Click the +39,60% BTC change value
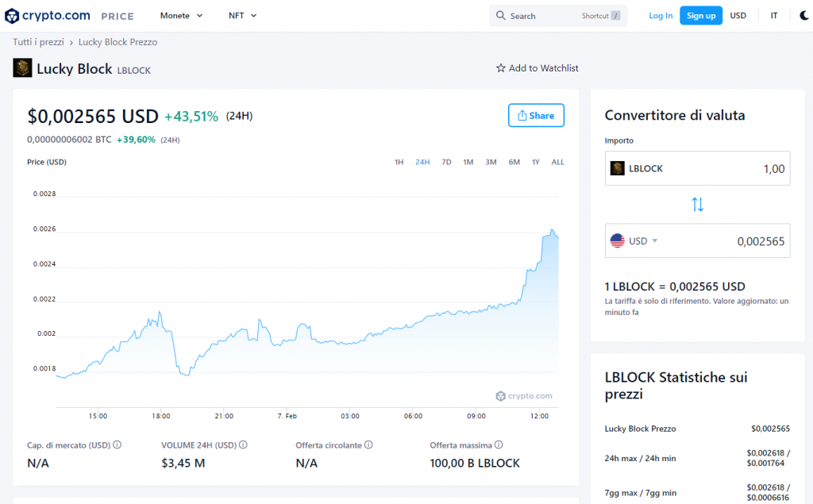Screen dimensions: 813x504 click(136, 140)
